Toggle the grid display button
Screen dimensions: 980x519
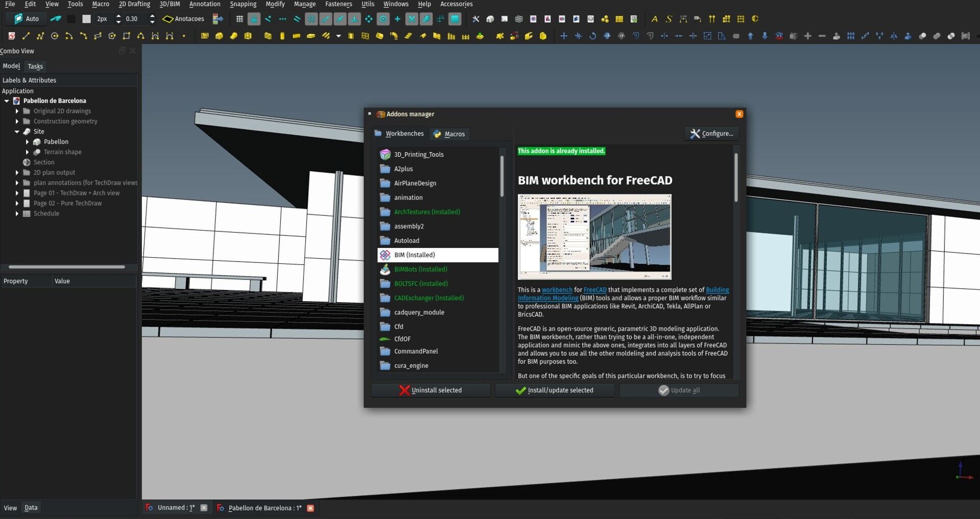pyautogui.click(x=239, y=19)
